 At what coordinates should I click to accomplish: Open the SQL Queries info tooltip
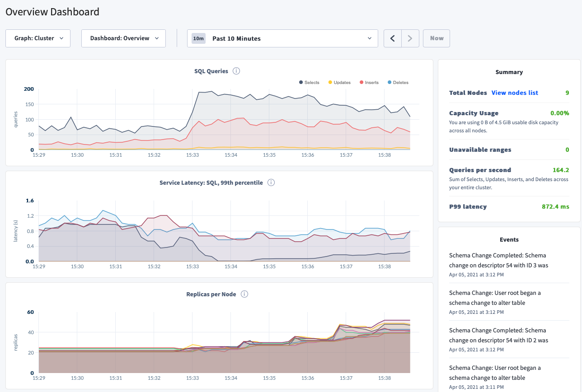click(x=237, y=71)
